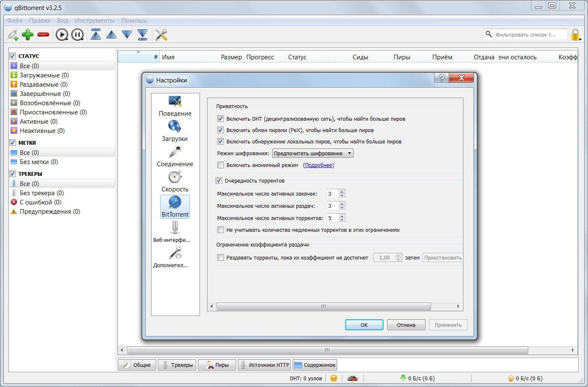588x387 pixels.
Task: Increase максимальное число активных торрентов
Action: click(342, 216)
